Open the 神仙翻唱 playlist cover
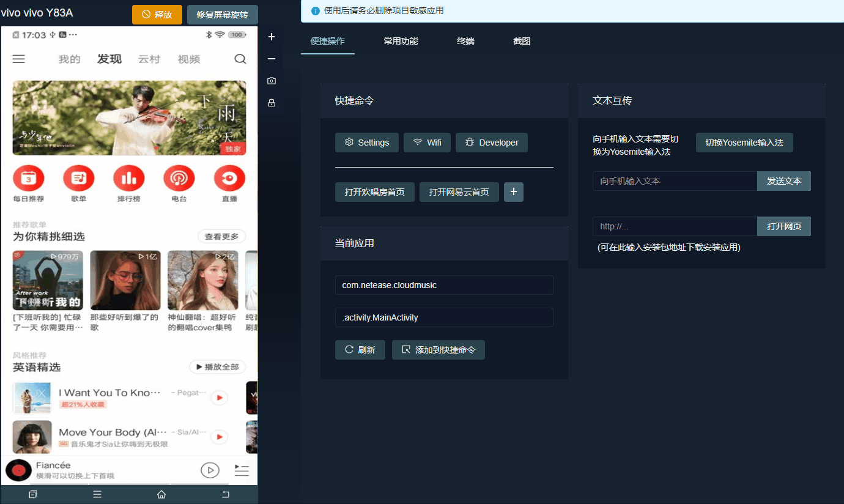This screenshot has width=844, height=504. pyautogui.click(x=203, y=280)
